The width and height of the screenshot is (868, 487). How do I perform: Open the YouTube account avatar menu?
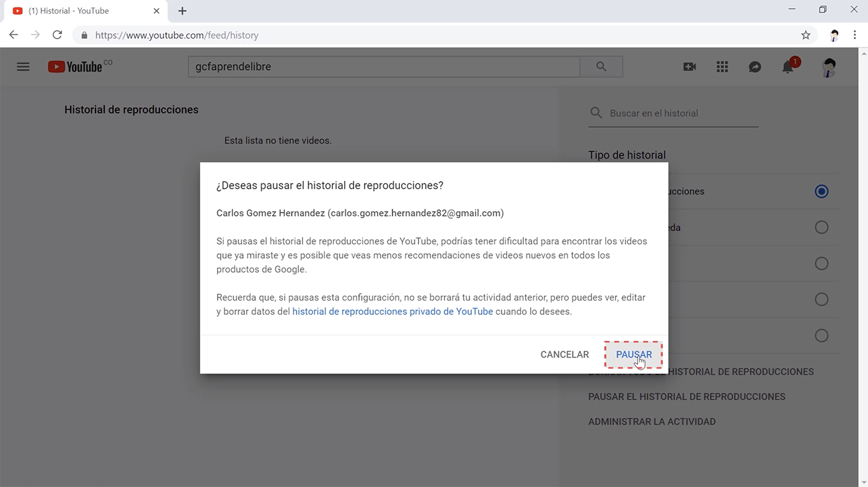829,67
